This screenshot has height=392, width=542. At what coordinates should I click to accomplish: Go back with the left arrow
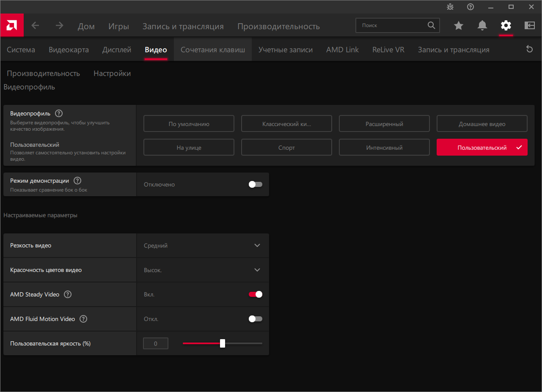point(35,25)
